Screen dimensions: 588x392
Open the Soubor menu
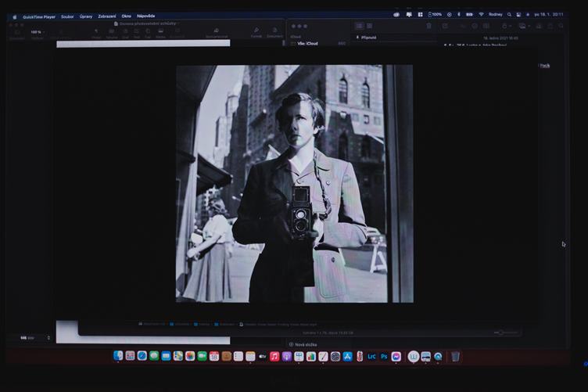[67, 16]
